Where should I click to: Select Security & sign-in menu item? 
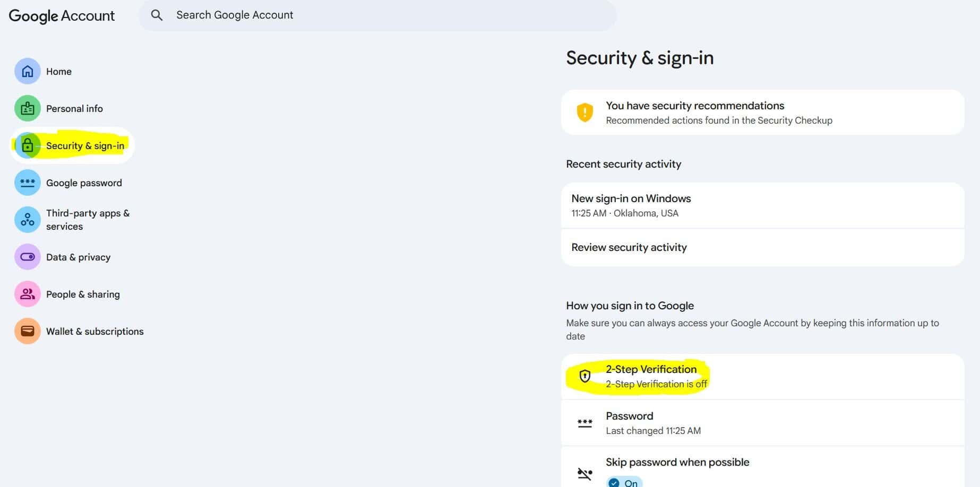[85, 146]
